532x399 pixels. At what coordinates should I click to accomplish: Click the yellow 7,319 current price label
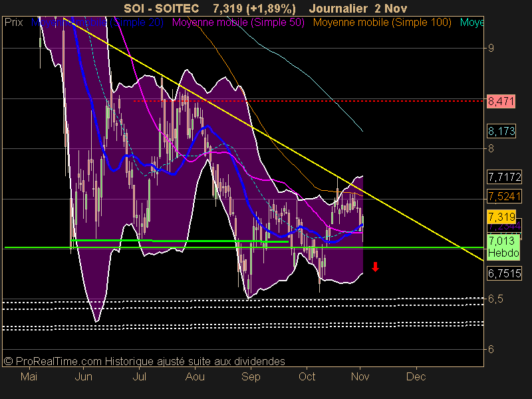point(501,217)
